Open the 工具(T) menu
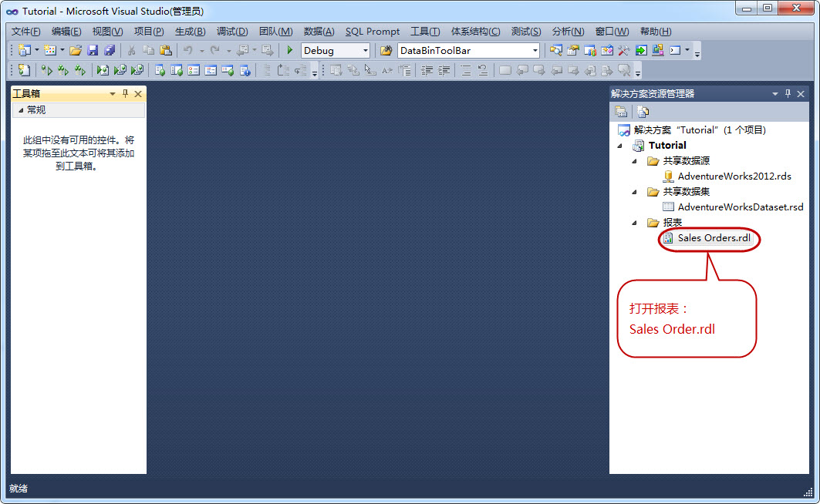This screenshot has width=820, height=504. pos(424,32)
